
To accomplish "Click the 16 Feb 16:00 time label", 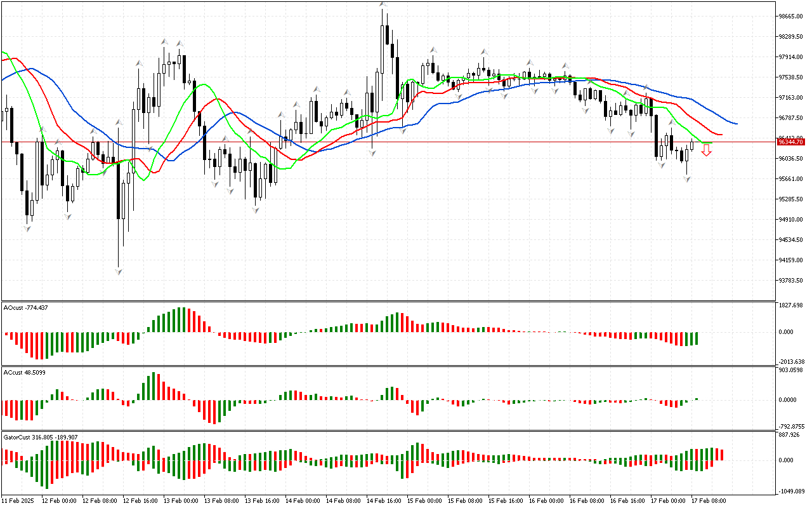I will 627,501.
